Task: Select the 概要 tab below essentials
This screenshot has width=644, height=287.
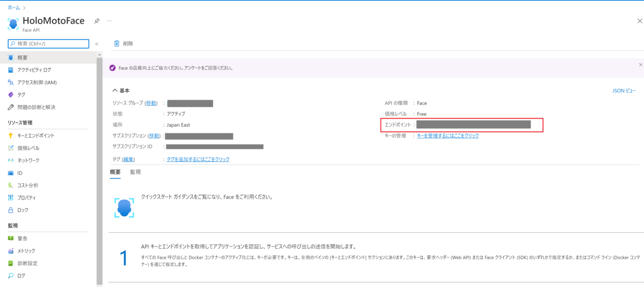Action: click(115, 172)
